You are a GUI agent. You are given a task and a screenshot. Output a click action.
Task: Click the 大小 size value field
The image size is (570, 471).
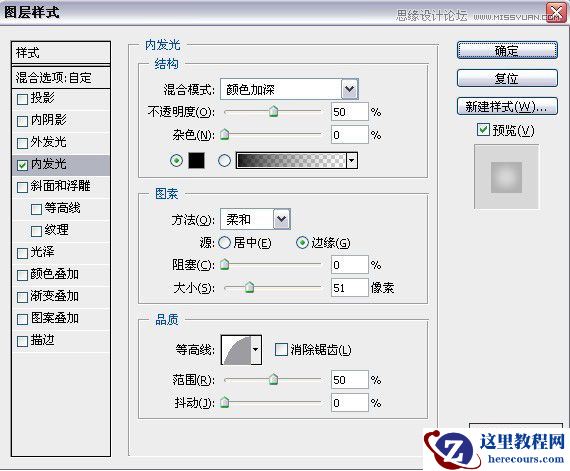click(350, 288)
